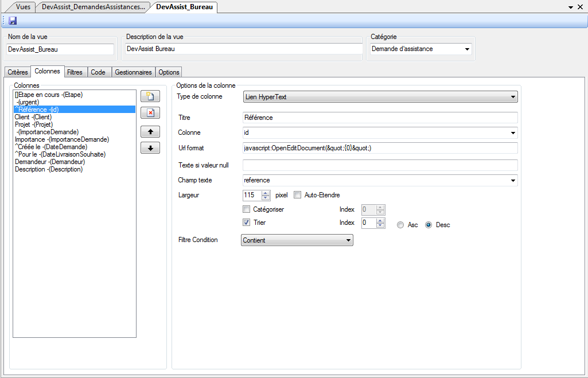
Task: Open the Gestionnaires tab
Action: coord(133,72)
